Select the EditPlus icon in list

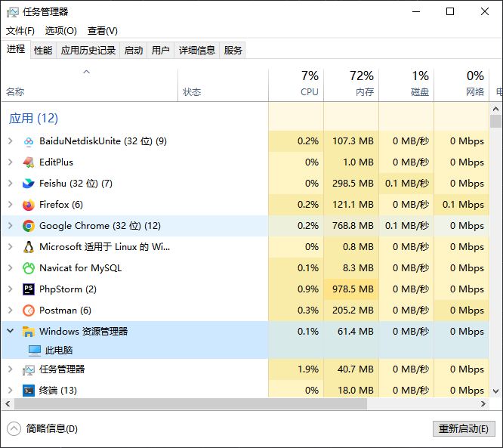coord(29,162)
